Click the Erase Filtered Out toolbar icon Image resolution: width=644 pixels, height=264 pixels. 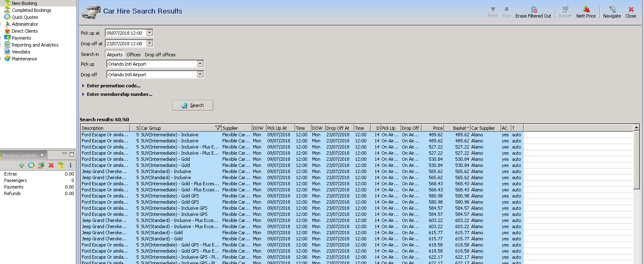(x=533, y=9)
